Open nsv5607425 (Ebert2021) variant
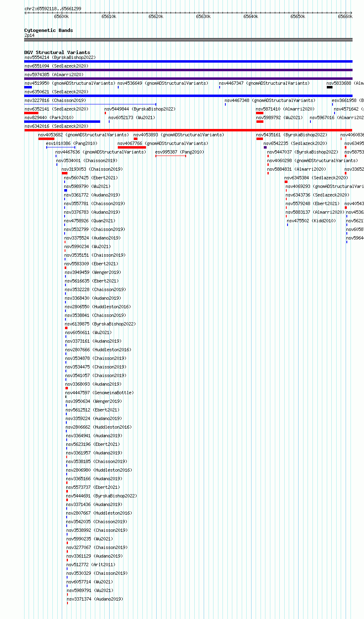Viewport: 364px width, 619px height. point(91,178)
